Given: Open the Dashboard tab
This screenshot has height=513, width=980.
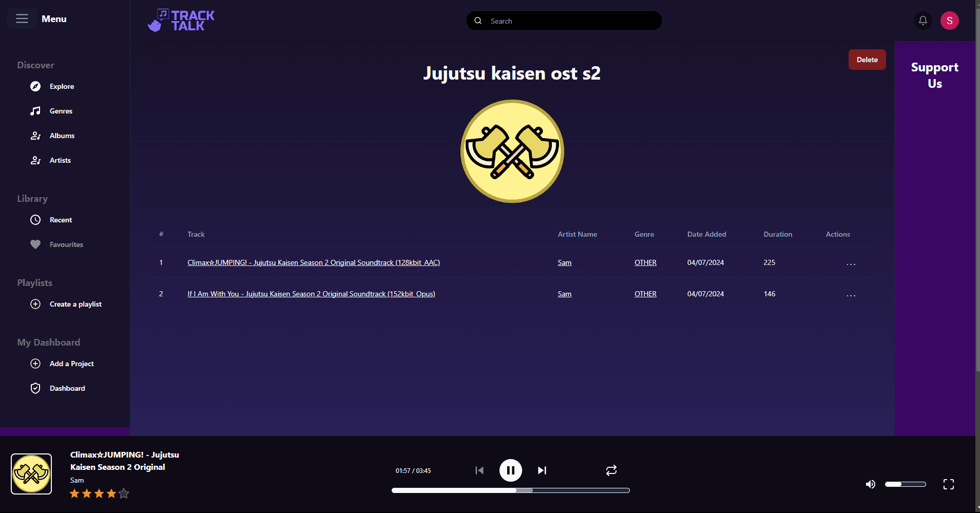Looking at the screenshot, I should pyautogui.click(x=67, y=388).
